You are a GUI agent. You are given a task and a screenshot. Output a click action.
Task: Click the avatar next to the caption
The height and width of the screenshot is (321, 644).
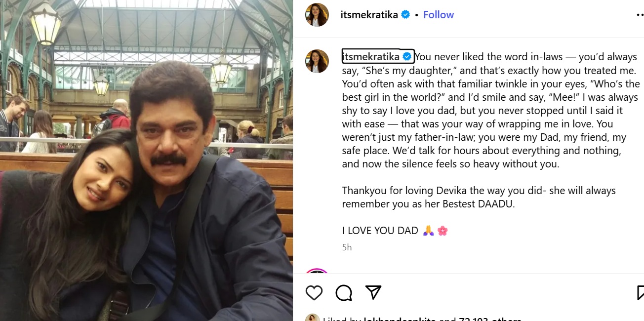coord(317,61)
